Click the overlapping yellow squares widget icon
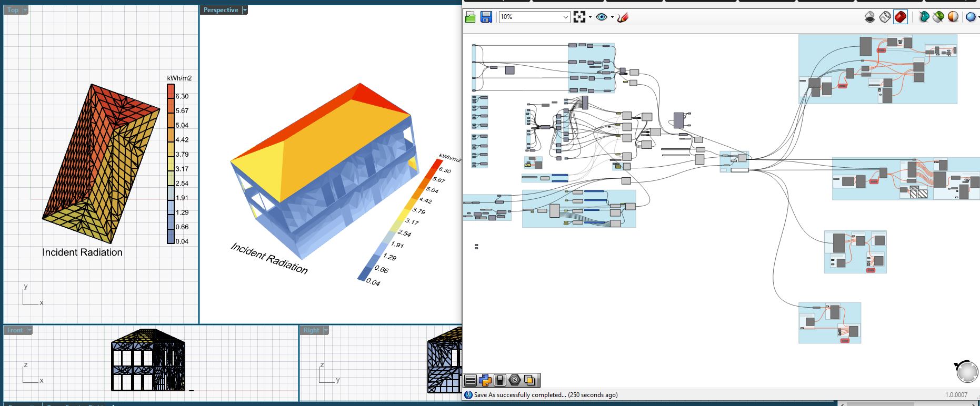 coord(529,380)
